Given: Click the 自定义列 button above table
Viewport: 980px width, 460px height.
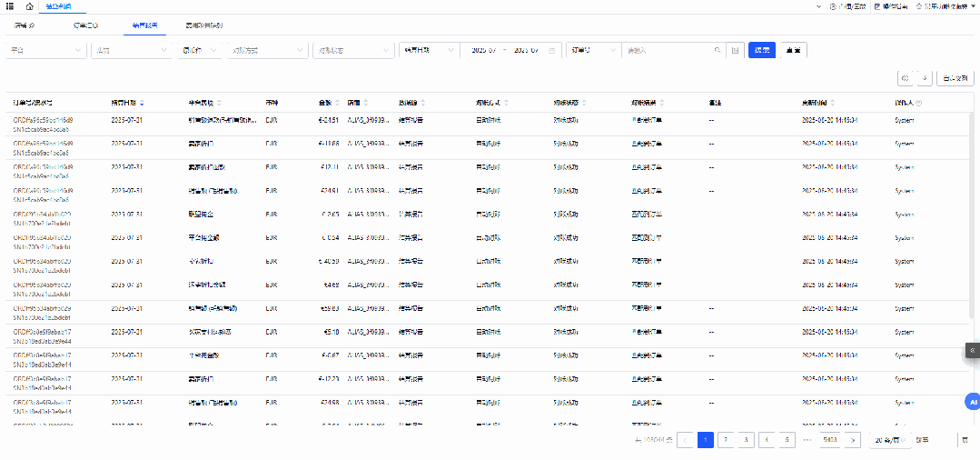Looking at the screenshot, I should coord(956,78).
